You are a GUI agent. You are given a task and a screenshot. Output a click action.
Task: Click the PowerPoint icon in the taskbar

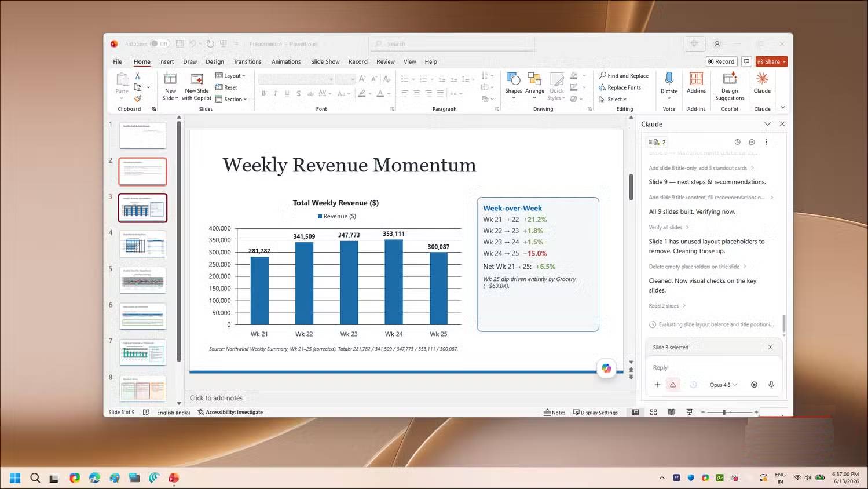coord(174,478)
